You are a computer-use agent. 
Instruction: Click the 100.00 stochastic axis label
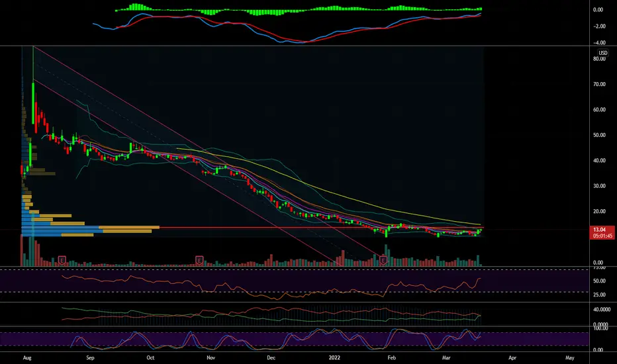click(x=600, y=328)
